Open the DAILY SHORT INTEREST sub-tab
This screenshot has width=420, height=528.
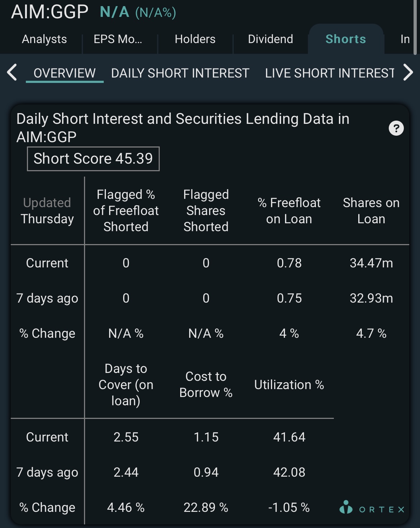pos(180,73)
